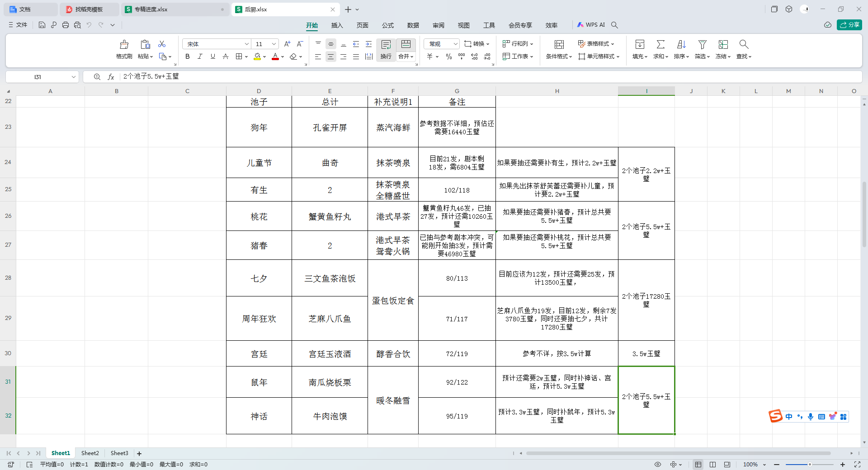This screenshot has height=470, width=868.
Task: Click the Format Painter icon
Action: point(124,45)
